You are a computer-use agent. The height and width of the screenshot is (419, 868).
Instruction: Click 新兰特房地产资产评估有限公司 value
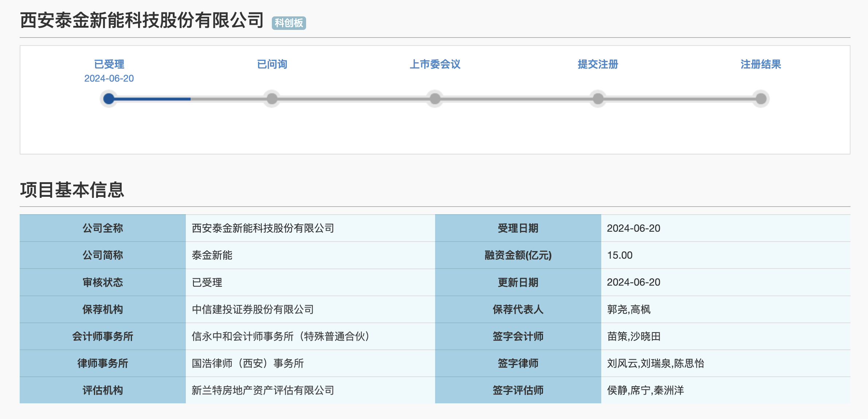(x=263, y=390)
